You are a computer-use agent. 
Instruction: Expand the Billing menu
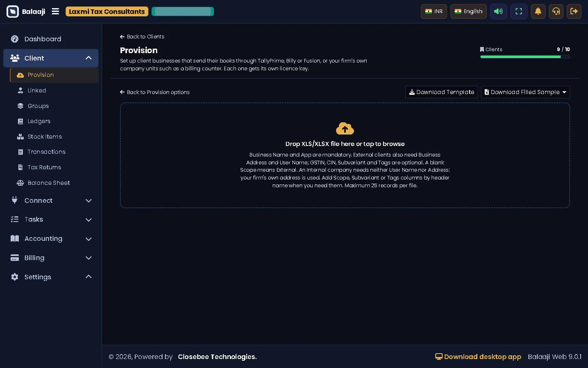(51, 258)
